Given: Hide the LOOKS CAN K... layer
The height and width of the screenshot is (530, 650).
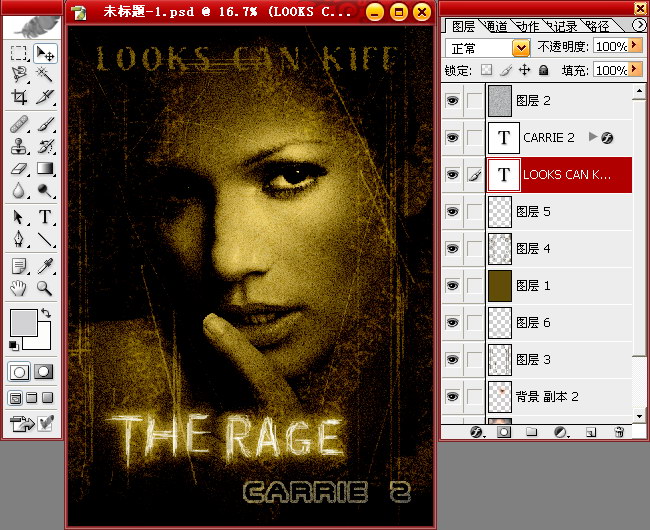Looking at the screenshot, I should click(452, 174).
